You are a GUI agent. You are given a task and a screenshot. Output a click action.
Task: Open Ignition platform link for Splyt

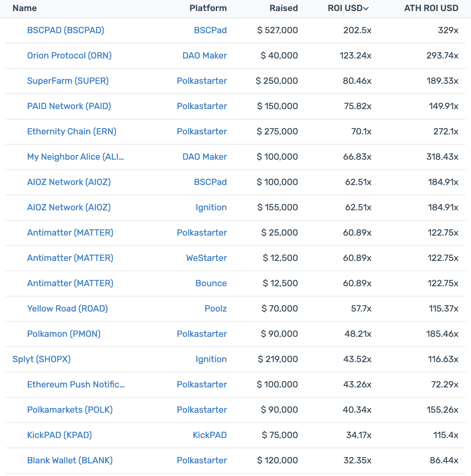pyautogui.click(x=211, y=359)
